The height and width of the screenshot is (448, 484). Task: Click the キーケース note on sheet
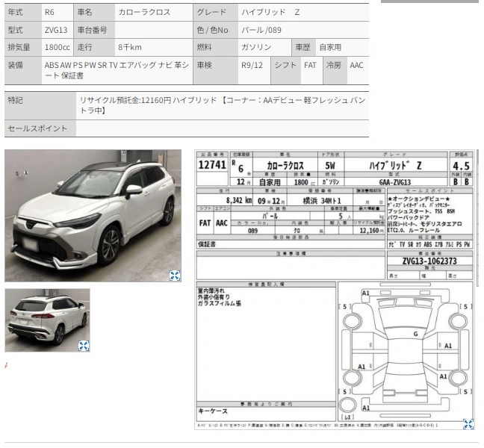(x=213, y=411)
